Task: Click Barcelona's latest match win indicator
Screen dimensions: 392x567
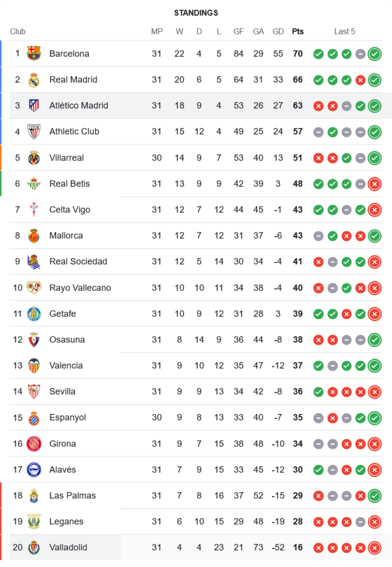Action: [374, 54]
